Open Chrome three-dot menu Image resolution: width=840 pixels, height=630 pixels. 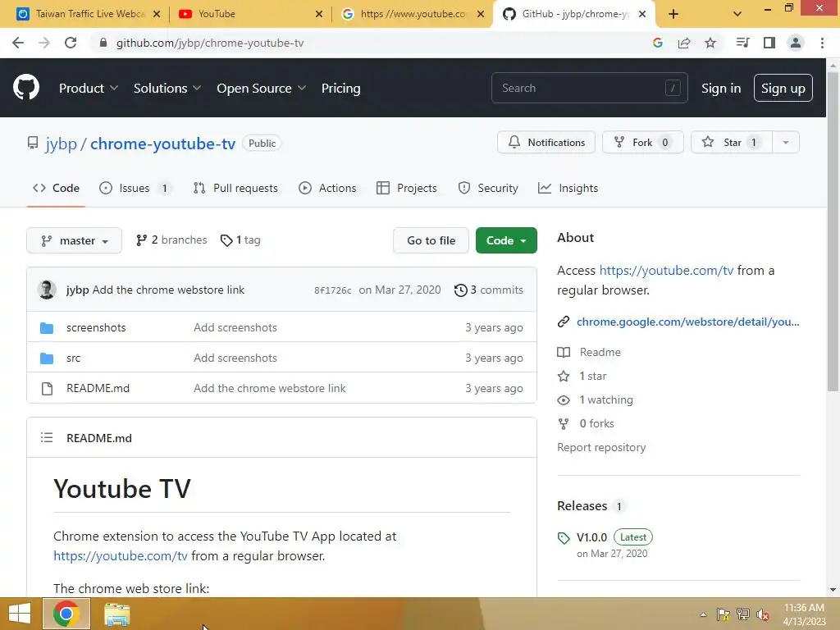[x=822, y=43]
